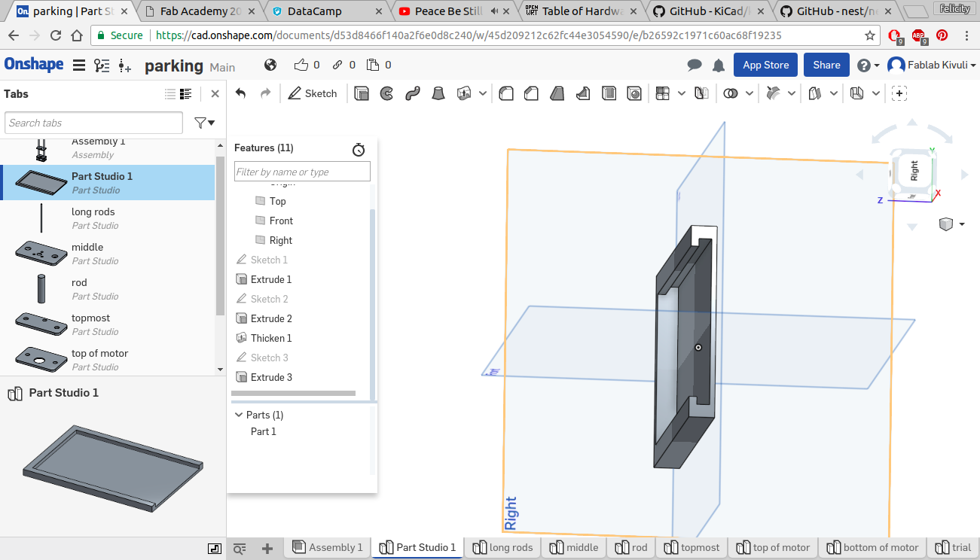Switch tabs panel to detailed list view
Viewport: 980px width, 560px height.
[x=186, y=94]
